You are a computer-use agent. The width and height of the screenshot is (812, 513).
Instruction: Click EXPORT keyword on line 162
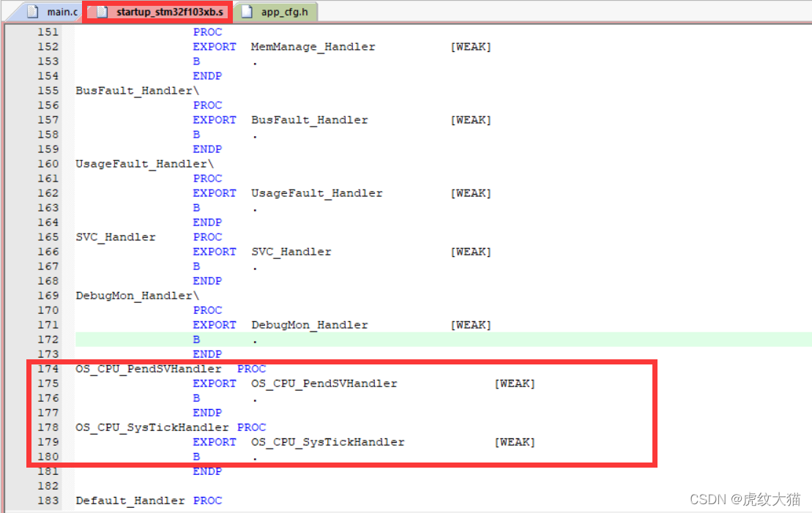coord(215,193)
